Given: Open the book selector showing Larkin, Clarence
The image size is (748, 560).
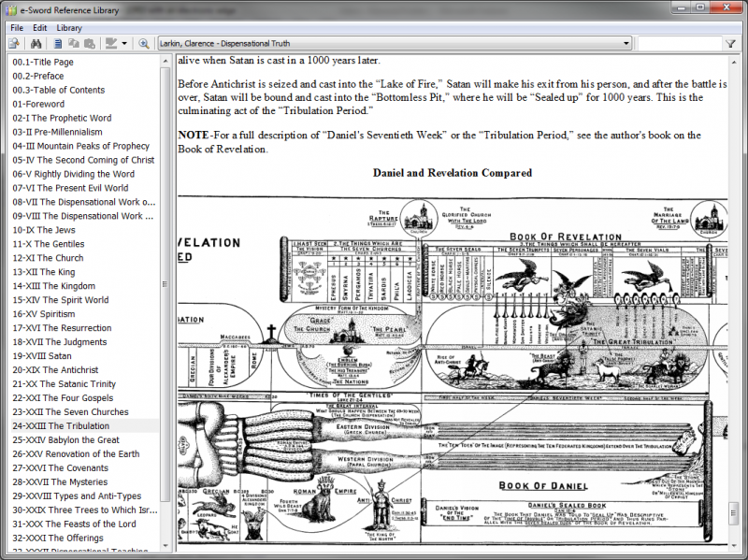Looking at the screenshot, I should [x=395, y=43].
